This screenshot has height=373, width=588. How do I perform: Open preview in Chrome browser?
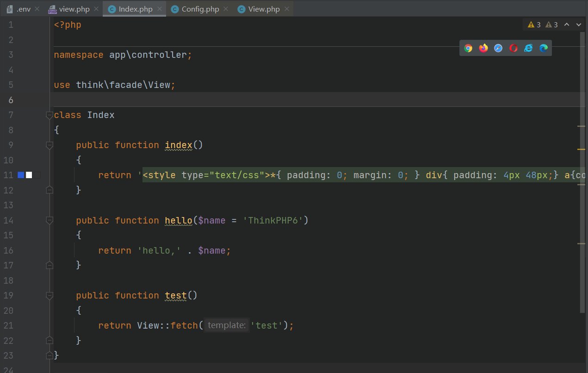pos(468,48)
